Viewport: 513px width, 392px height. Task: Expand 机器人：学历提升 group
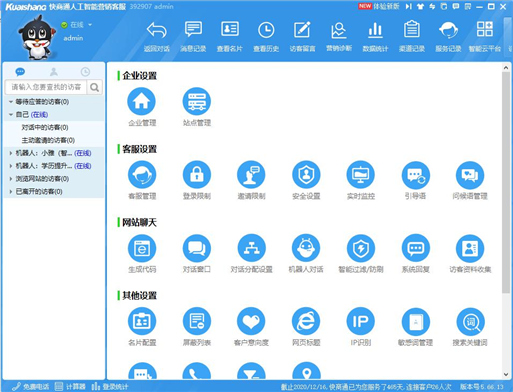pos(11,166)
